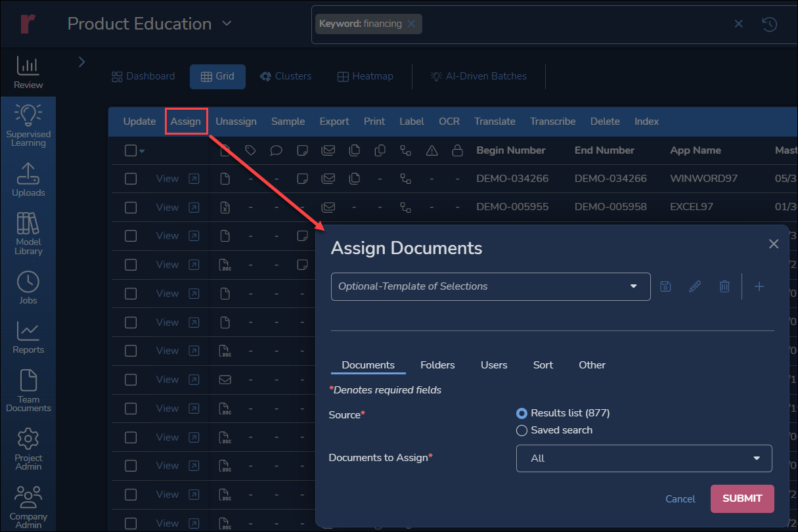Select the Results list (877) source

pyautogui.click(x=521, y=413)
